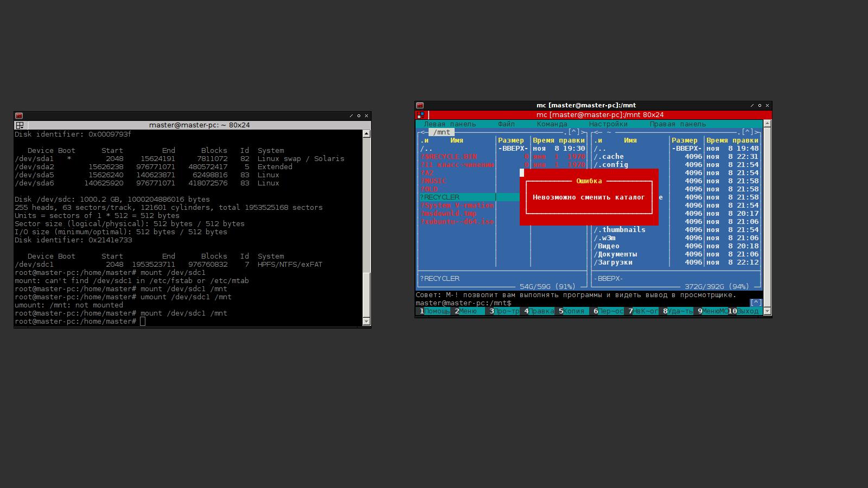Click 4 Правка function key

(539, 311)
